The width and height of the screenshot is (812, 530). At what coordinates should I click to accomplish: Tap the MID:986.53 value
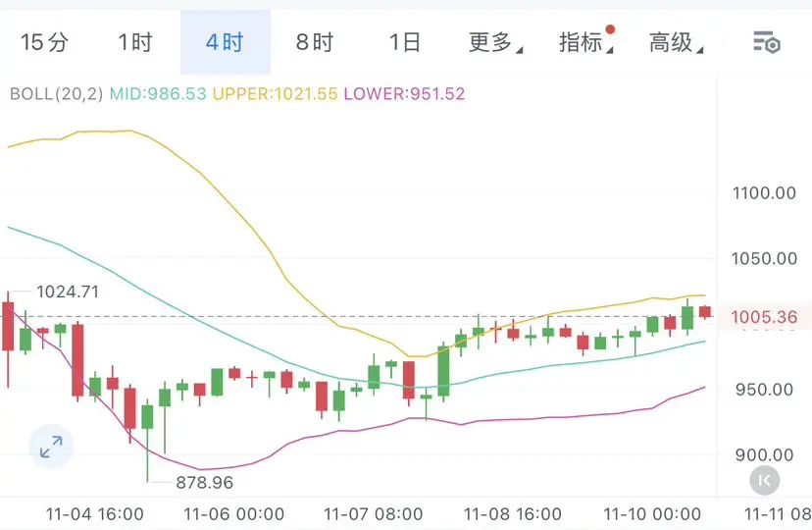pos(158,94)
